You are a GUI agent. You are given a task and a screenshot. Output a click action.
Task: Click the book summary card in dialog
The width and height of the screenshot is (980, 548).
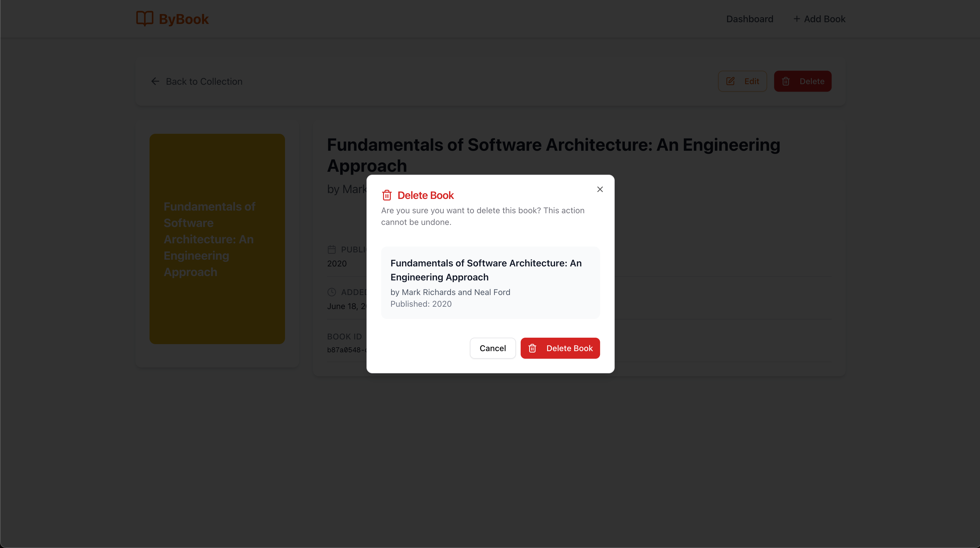[490, 282]
